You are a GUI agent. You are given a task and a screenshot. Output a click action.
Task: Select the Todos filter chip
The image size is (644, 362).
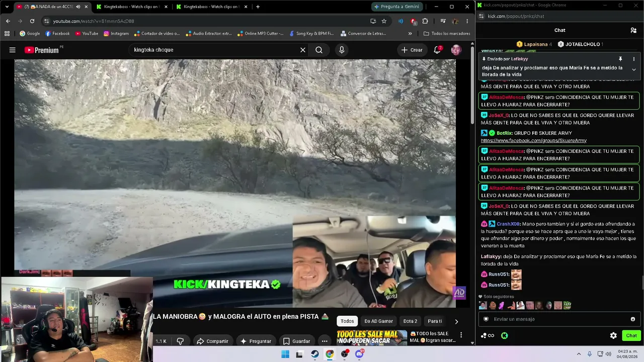(x=347, y=321)
